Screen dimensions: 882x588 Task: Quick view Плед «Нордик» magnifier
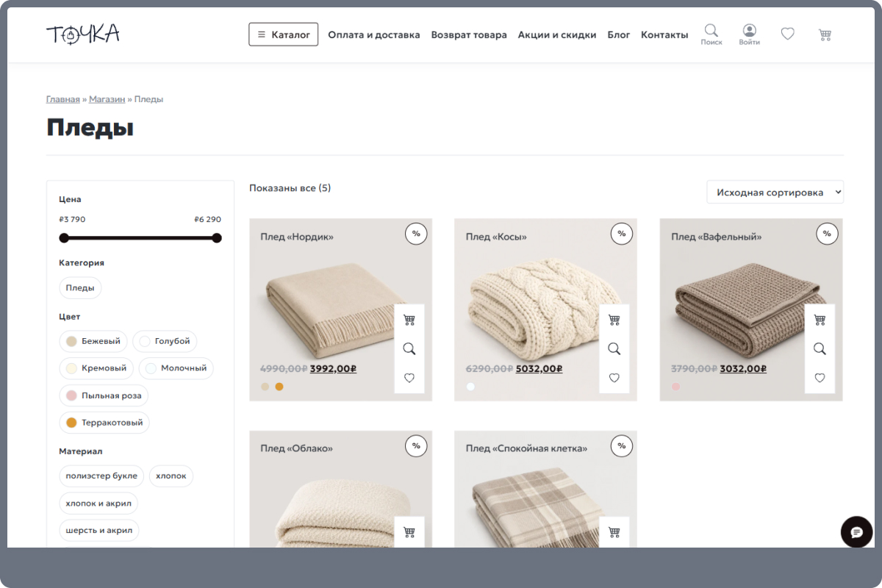click(x=409, y=348)
